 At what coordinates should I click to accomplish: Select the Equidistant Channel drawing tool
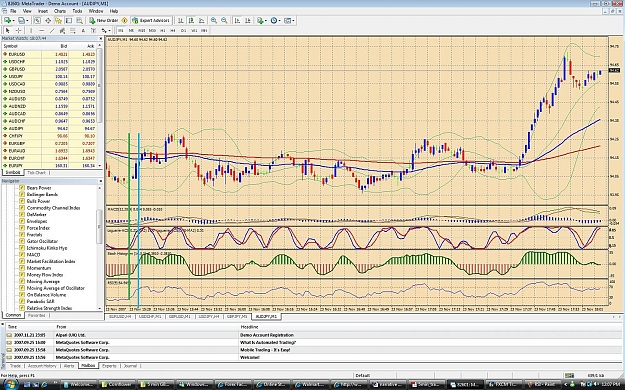62,30
